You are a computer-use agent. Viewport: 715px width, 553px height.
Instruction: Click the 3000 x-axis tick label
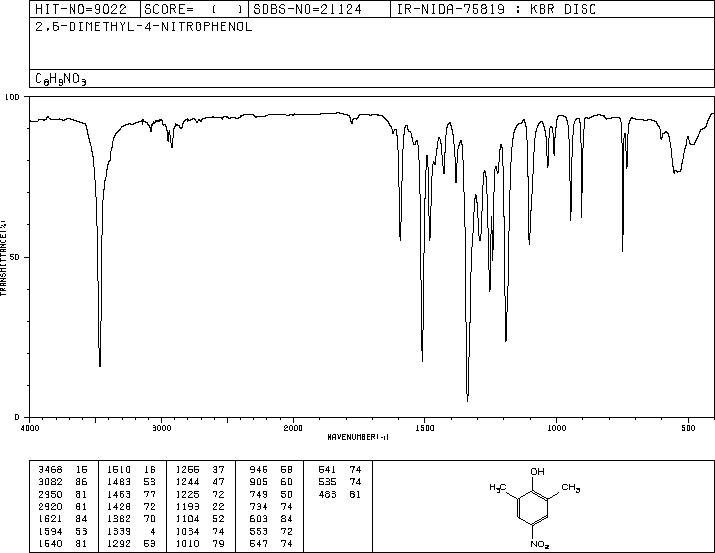click(x=161, y=428)
